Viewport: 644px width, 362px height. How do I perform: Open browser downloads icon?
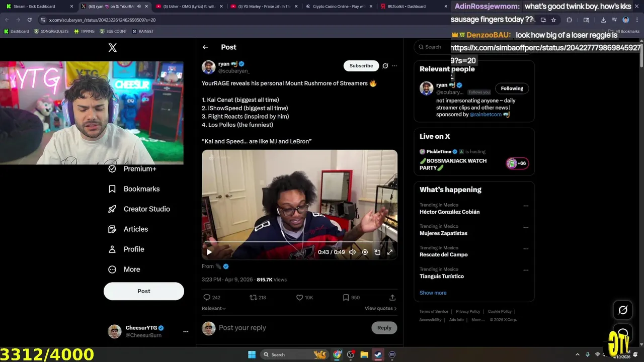(x=603, y=20)
